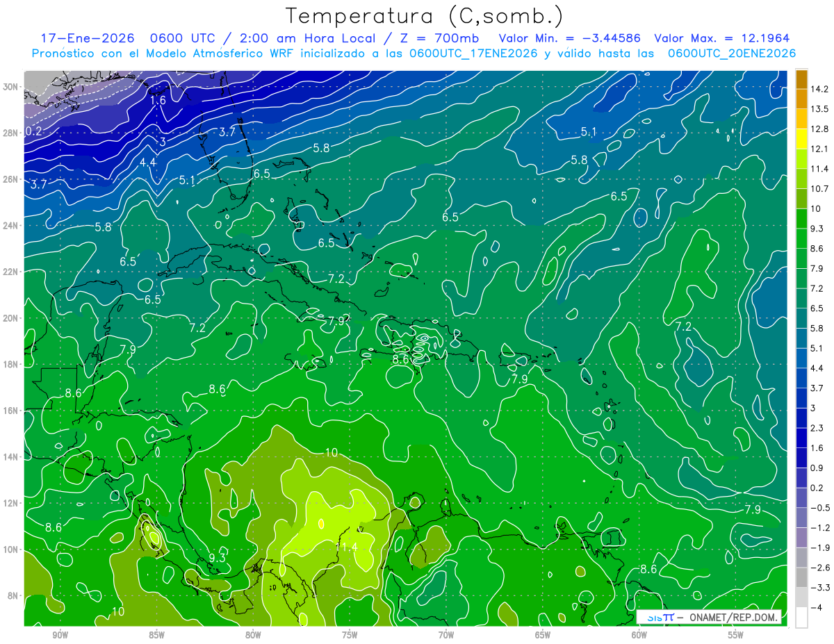This screenshot has width=834, height=644.
Task: Click the "24N" latitude label
Action: coord(12,226)
